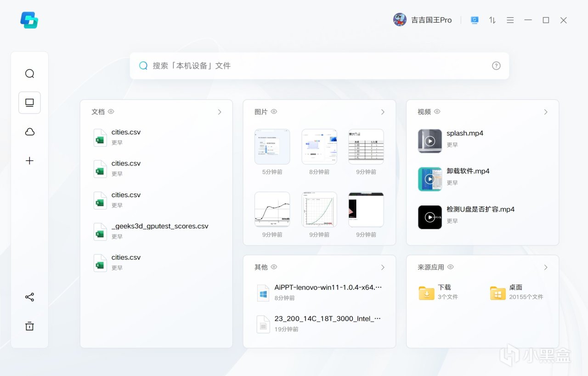Click the blue app logo in the top-left corner

point(29,20)
